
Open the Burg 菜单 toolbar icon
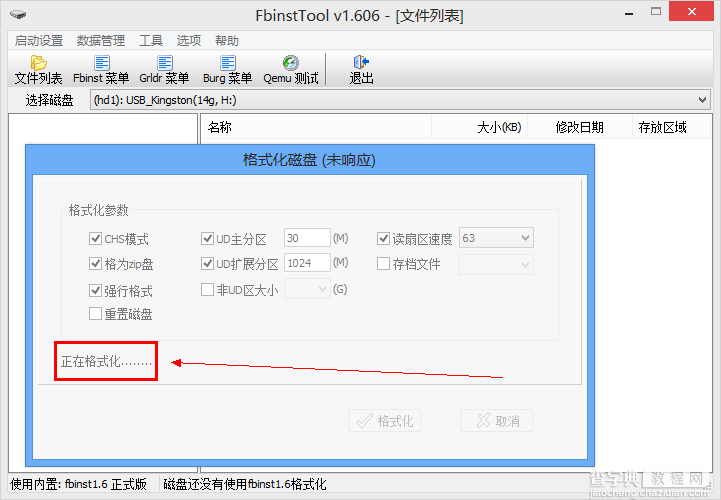point(228,69)
